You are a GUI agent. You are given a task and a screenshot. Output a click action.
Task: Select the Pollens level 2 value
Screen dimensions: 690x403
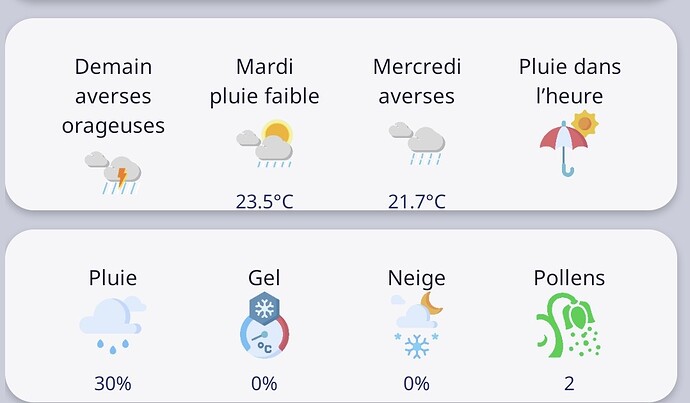tap(569, 384)
